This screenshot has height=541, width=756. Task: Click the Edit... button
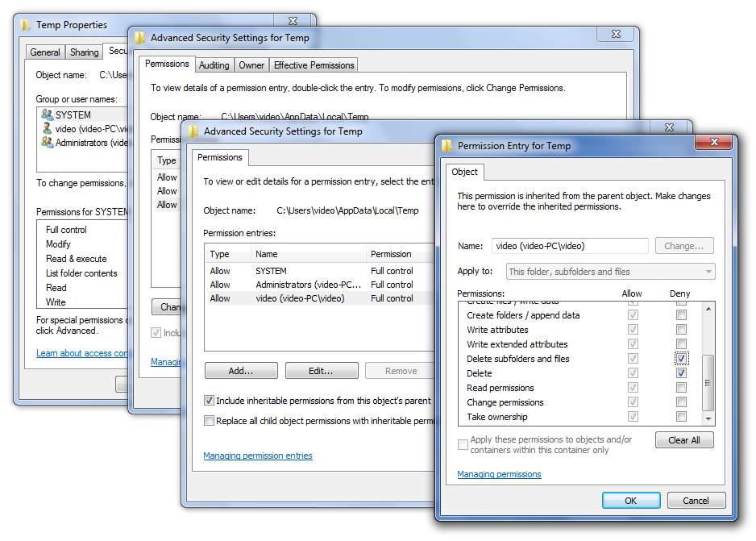point(322,371)
